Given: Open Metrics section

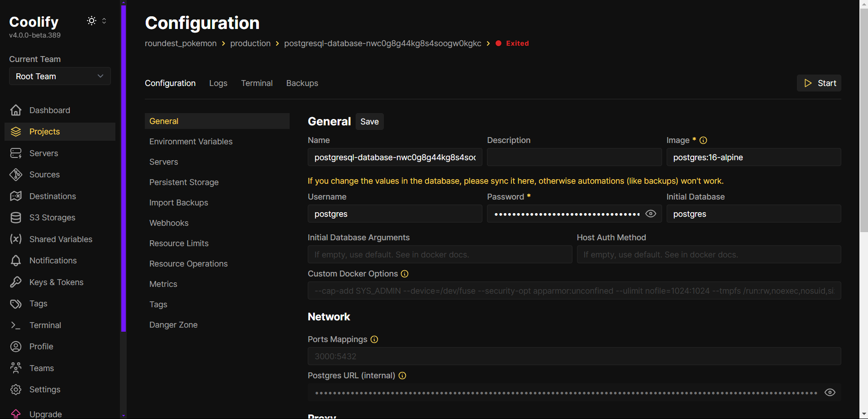Looking at the screenshot, I should click(217, 284).
